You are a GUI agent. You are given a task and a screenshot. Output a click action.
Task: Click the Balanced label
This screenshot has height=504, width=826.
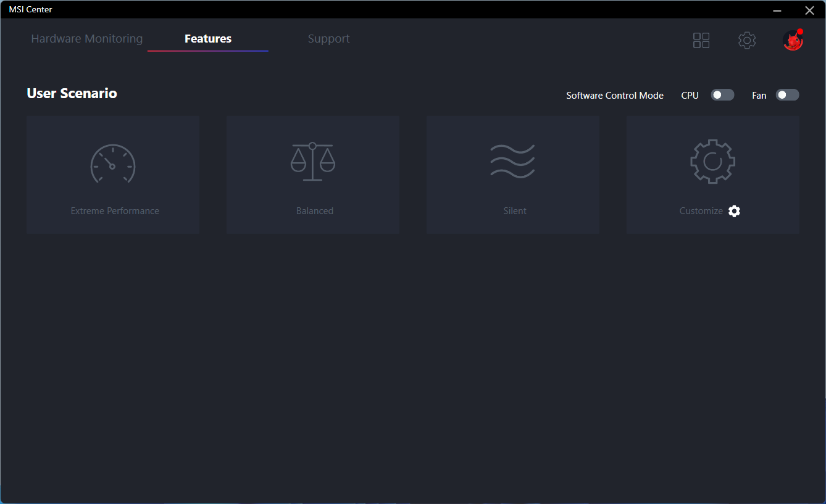pyautogui.click(x=315, y=211)
